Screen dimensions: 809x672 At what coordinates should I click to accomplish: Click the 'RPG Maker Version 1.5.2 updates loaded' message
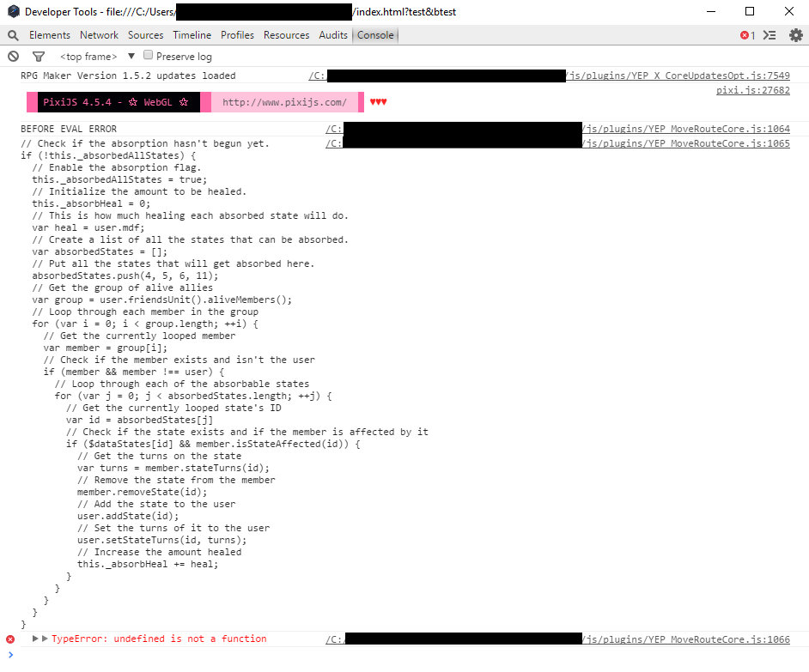(x=128, y=76)
